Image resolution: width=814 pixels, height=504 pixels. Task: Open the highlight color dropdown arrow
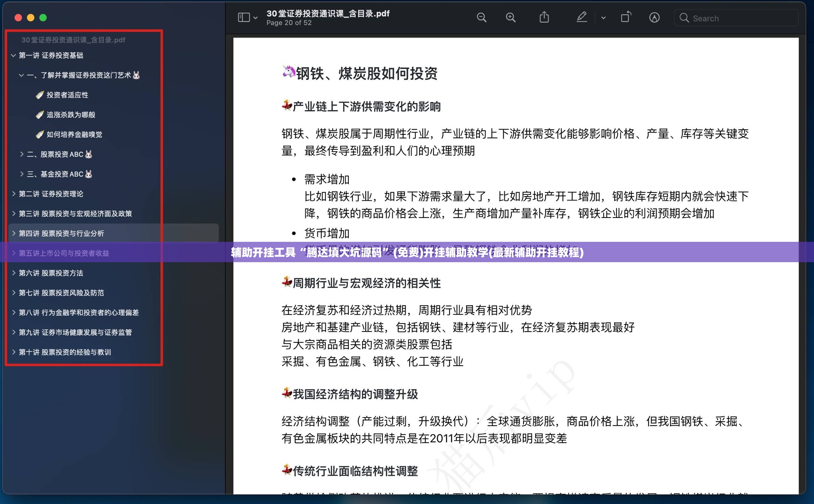[603, 18]
